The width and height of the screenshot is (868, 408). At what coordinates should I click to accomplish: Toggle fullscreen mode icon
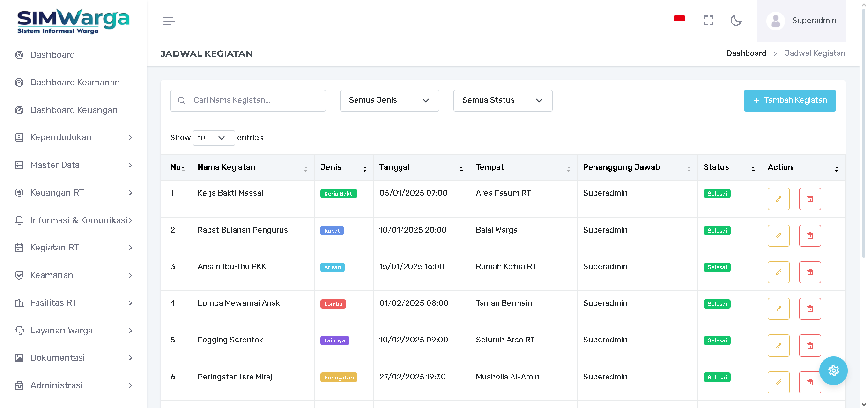pyautogui.click(x=709, y=21)
